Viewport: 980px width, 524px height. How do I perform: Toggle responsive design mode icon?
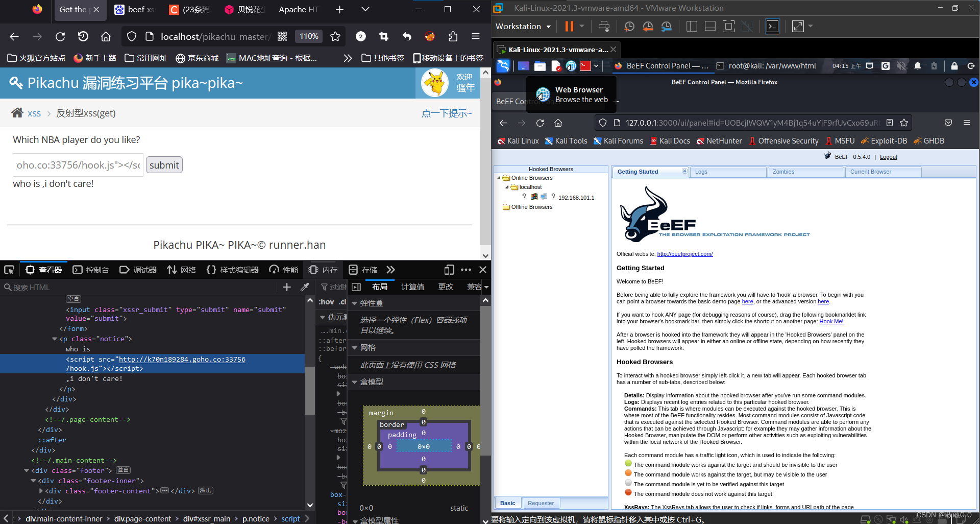pos(449,270)
